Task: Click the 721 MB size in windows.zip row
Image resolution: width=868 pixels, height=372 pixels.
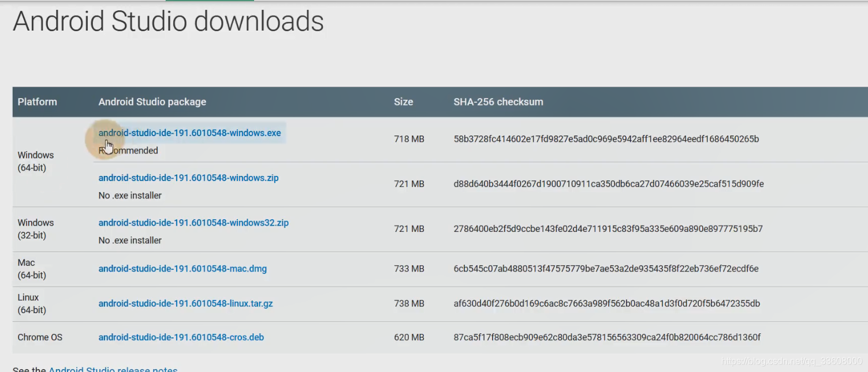Action: coord(409,184)
